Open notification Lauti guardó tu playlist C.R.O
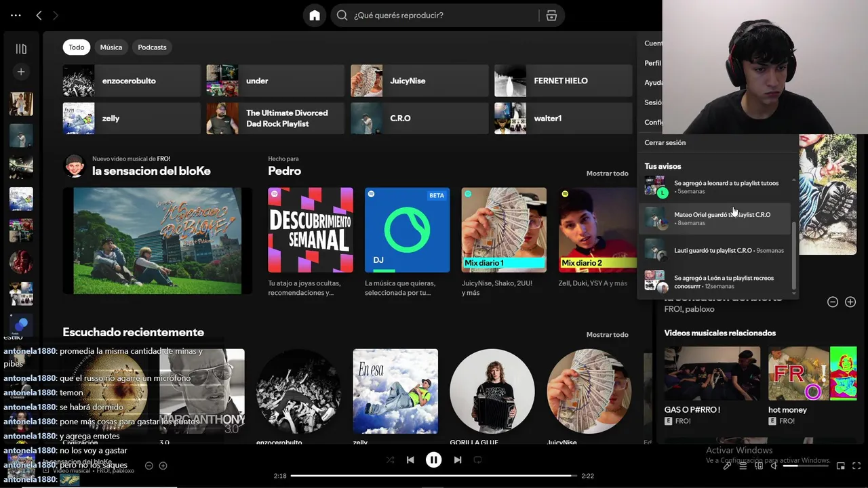The image size is (868, 488). 715,250
